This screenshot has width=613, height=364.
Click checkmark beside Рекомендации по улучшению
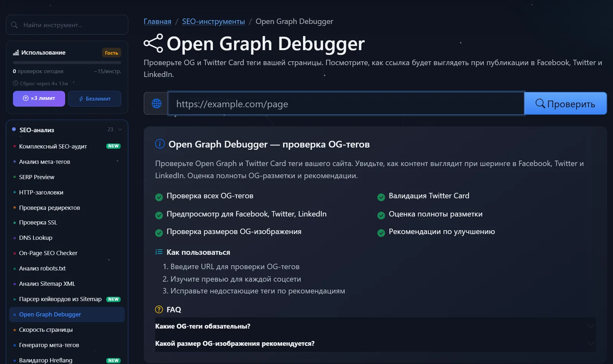point(381,233)
